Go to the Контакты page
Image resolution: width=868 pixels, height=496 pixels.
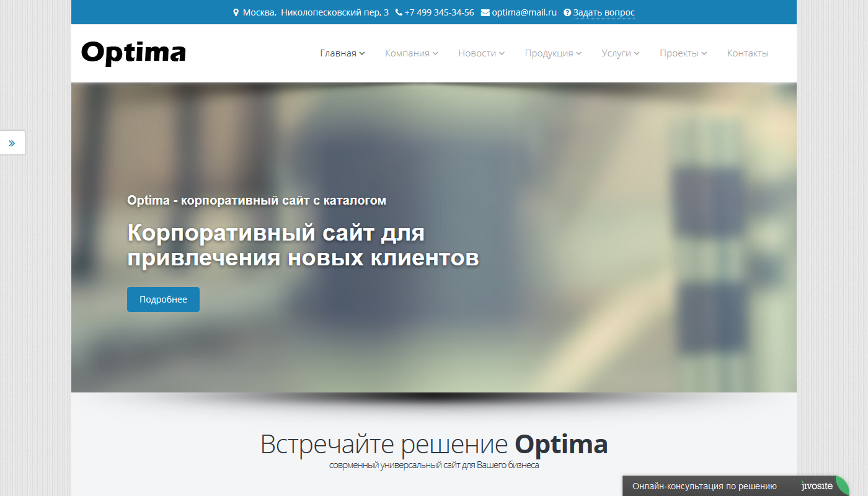point(747,53)
